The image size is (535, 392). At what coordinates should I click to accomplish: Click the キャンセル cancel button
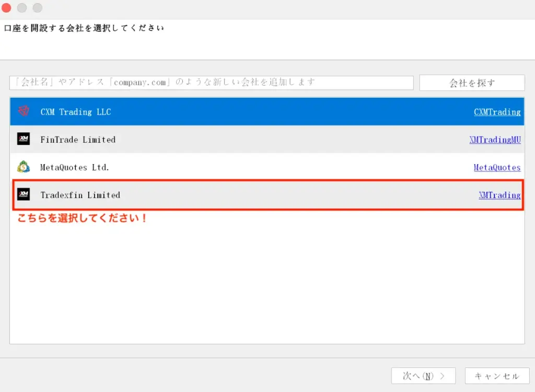496,375
